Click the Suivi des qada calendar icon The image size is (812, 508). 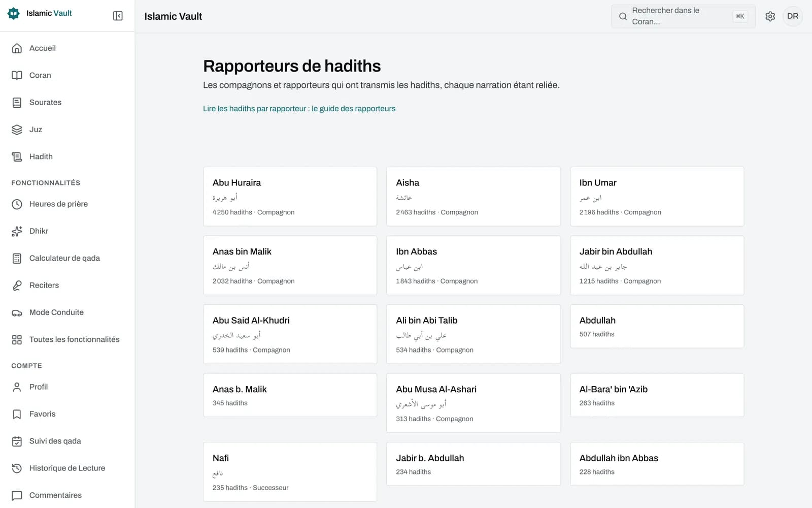[17, 441]
